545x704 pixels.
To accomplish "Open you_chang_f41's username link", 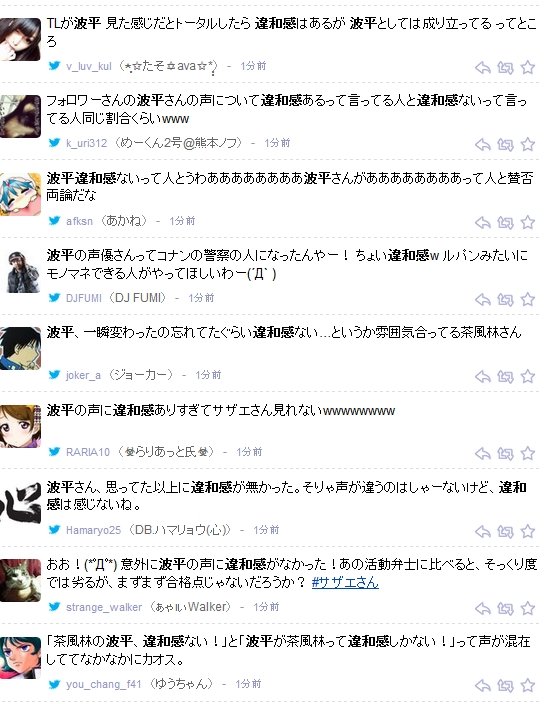I will 104,685.
